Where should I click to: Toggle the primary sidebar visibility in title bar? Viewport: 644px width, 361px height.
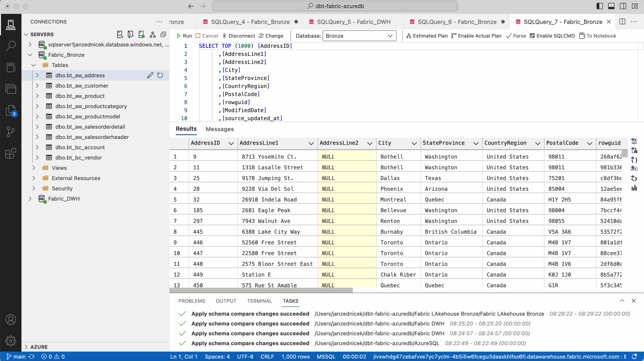599,6
